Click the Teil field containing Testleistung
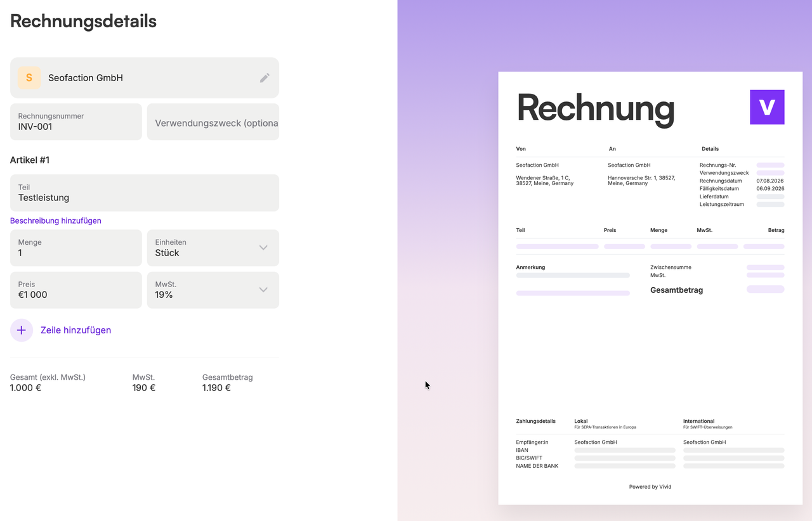The width and height of the screenshot is (812, 521). [x=145, y=193]
